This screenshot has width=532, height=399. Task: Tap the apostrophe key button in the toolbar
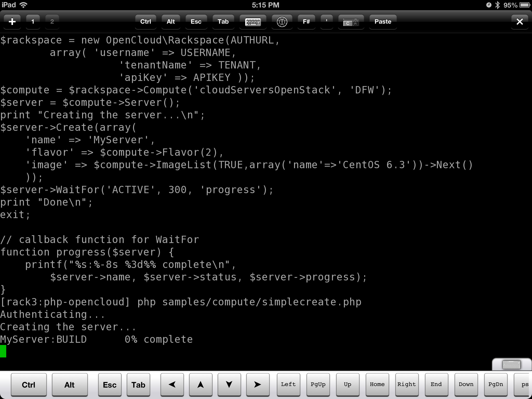coord(327,22)
